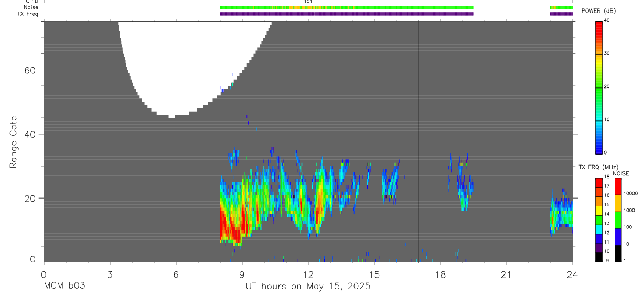Click the NOISE color legend bar
Screen dimensions: 644x297
pyautogui.click(x=617, y=219)
